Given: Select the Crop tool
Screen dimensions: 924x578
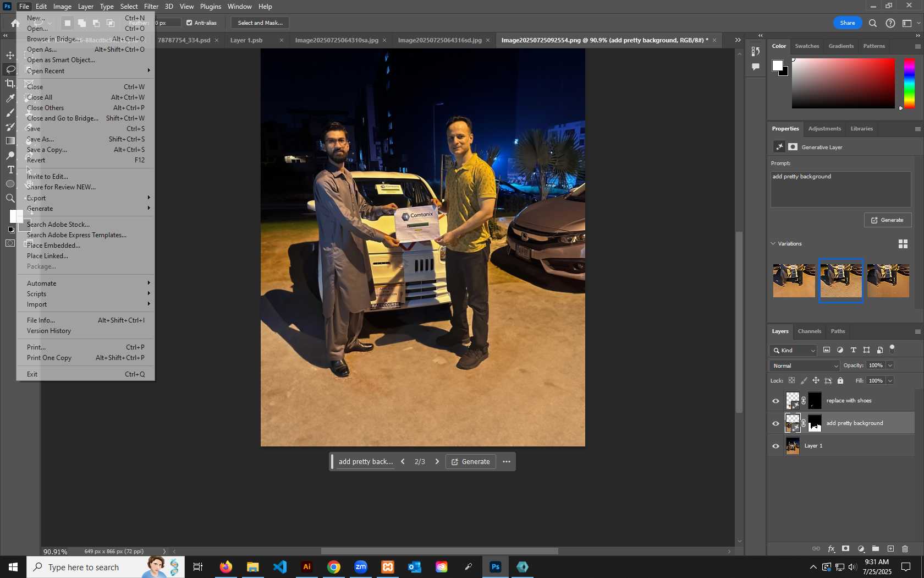Looking at the screenshot, I should [x=10, y=84].
